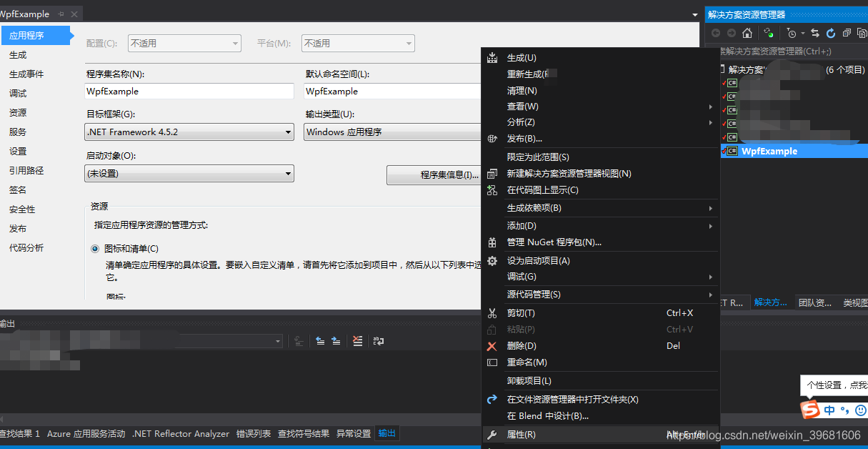Click the red X Delete icon in context menu
The height and width of the screenshot is (449, 868).
click(492, 346)
